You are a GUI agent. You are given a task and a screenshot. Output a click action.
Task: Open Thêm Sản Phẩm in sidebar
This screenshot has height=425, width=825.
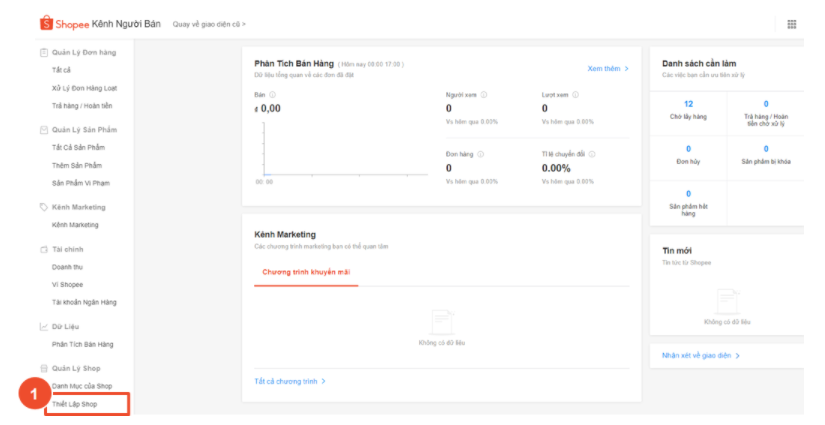(x=78, y=165)
